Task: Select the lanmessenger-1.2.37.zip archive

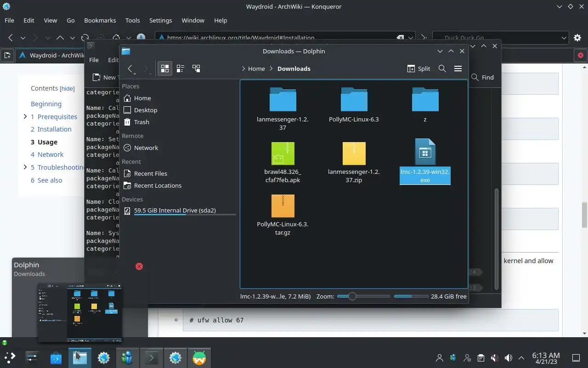Action: (354, 162)
